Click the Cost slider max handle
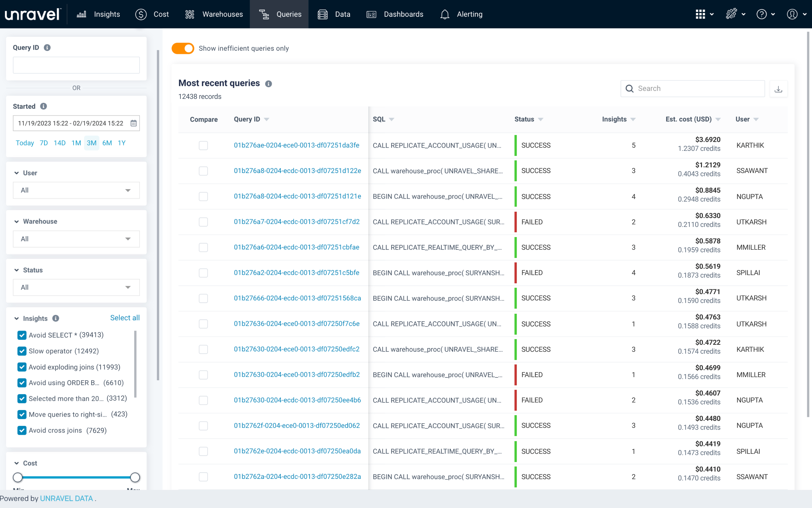The height and width of the screenshot is (508, 812). (135, 477)
